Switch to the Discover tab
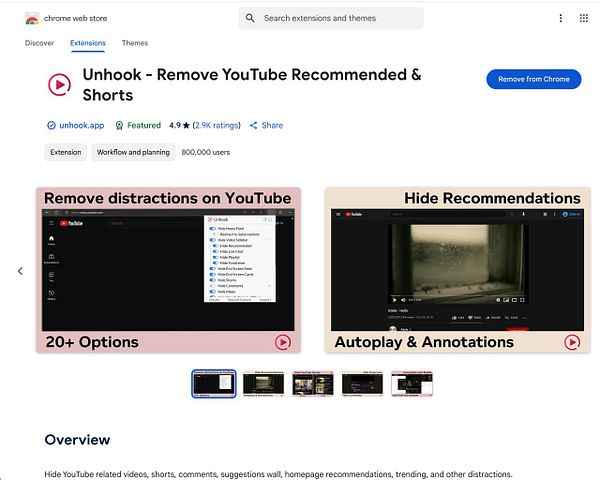 39,43
